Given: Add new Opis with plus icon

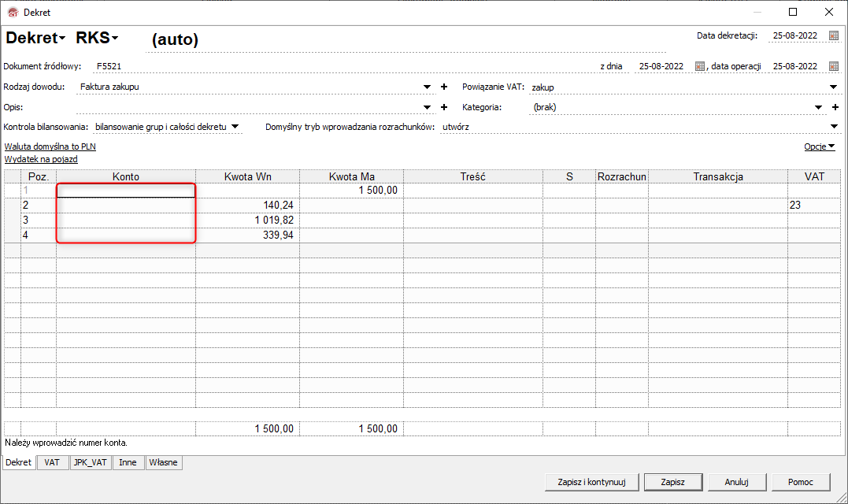Looking at the screenshot, I should pyautogui.click(x=444, y=107).
